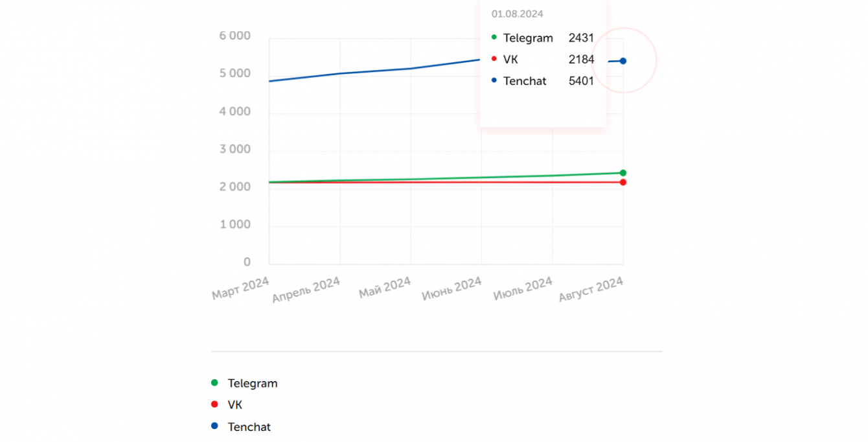Select the Telegram August data point

click(623, 173)
